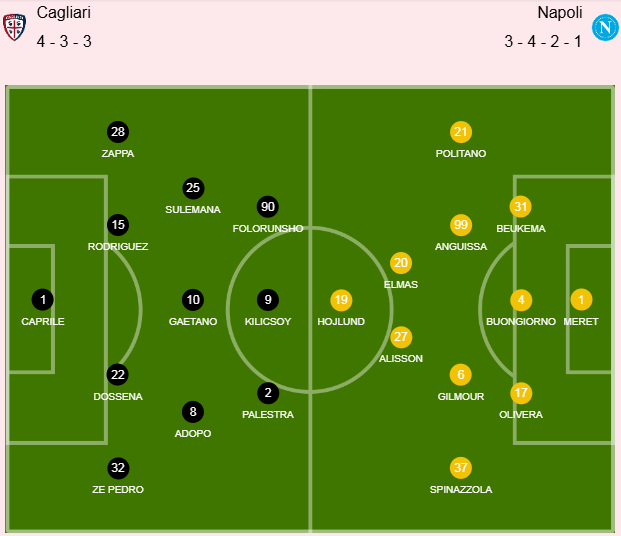Select Anguissa's number 99 marker
The height and width of the screenshot is (536, 621).
[461, 224]
